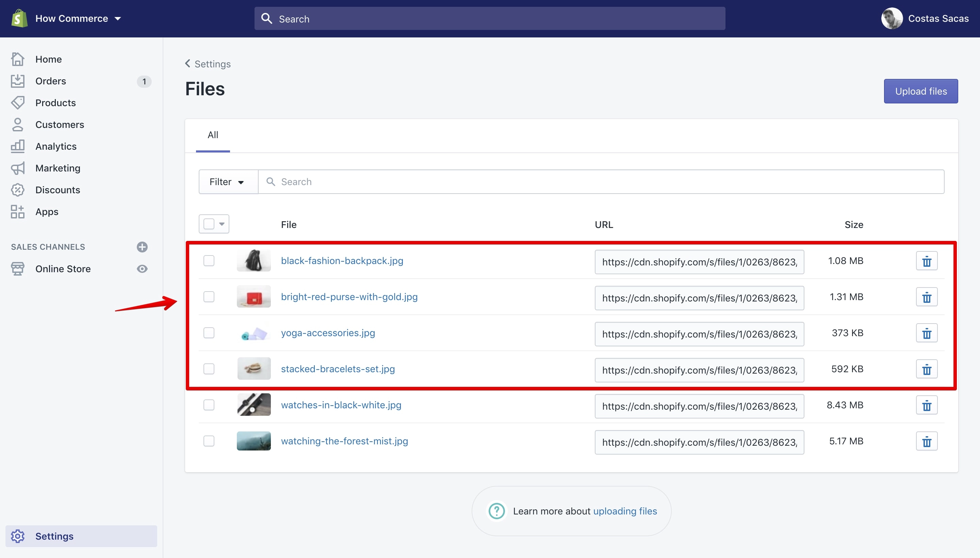Click the Products tag icon
The width and height of the screenshot is (980, 558).
point(18,103)
